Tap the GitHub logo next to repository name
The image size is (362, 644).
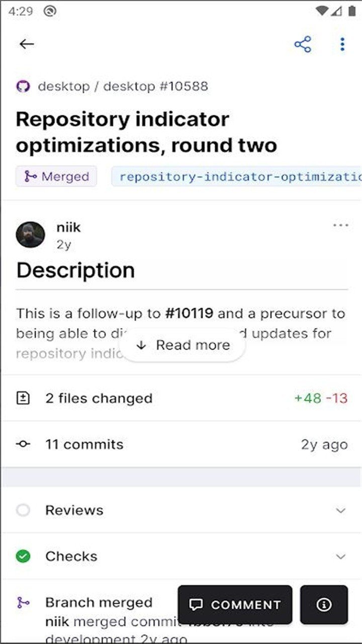click(x=23, y=86)
